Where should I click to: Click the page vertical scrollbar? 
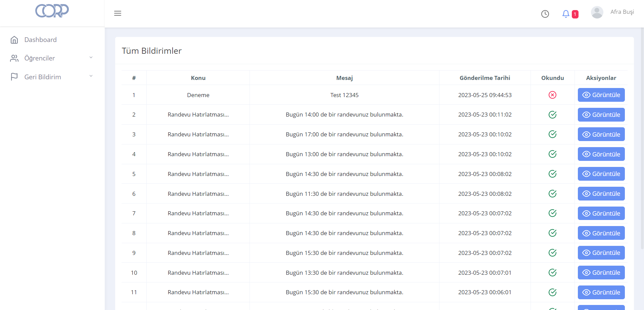coord(642,134)
